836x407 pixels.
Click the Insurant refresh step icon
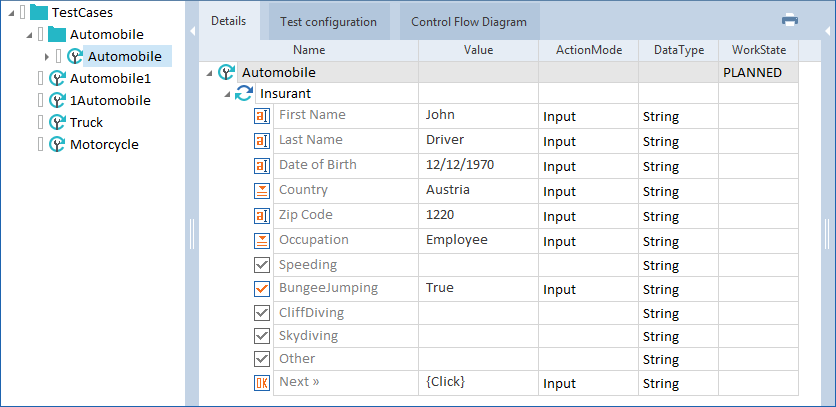pos(244,93)
